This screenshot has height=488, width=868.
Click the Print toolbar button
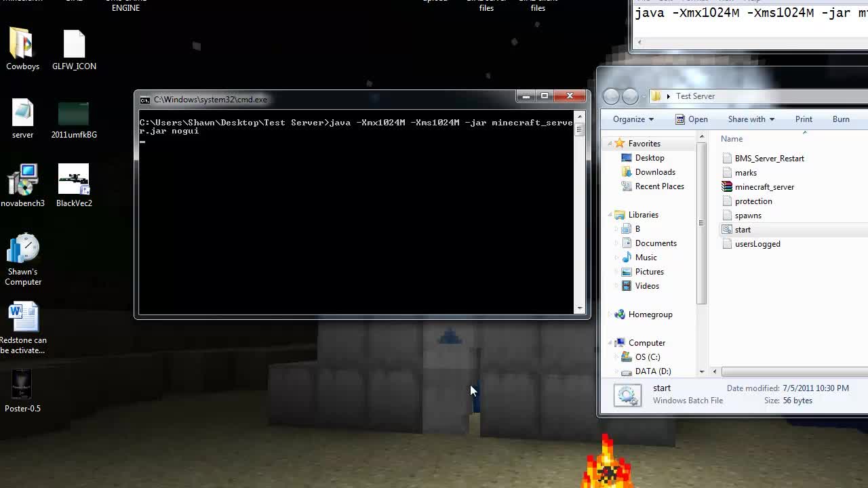(803, 119)
